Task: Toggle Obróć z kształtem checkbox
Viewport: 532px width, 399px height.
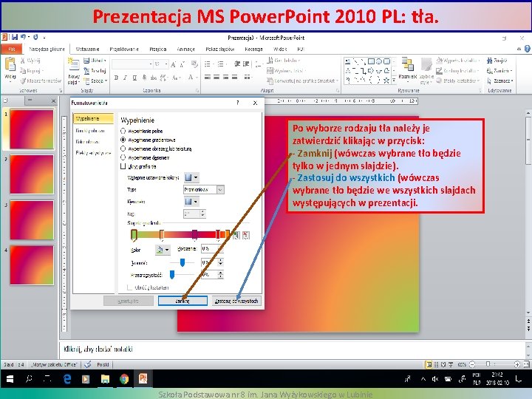Action: tap(129, 287)
